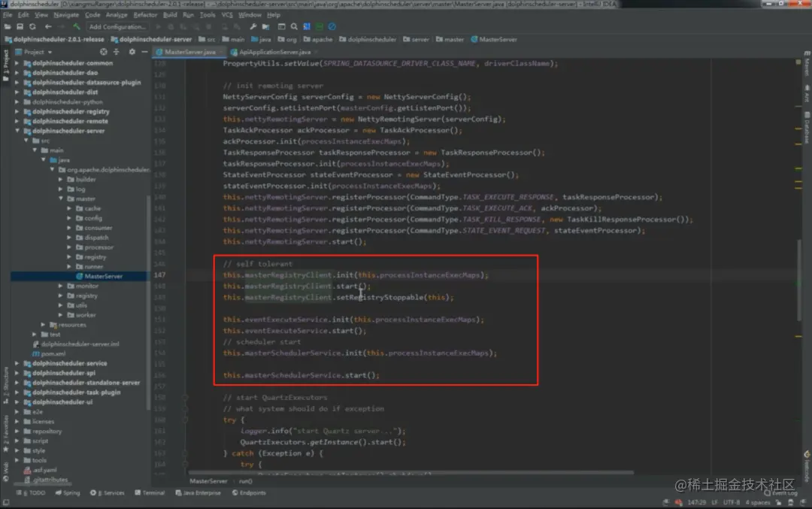This screenshot has width=812, height=509.
Task: Expand dolphinscheduler-dao module
Action: pyautogui.click(x=17, y=73)
